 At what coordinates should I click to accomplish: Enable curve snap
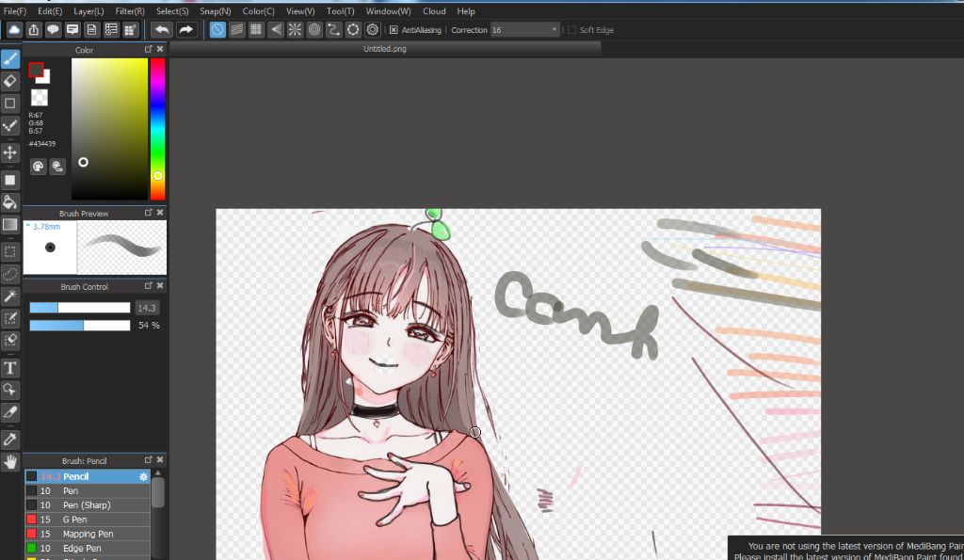click(x=334, y=29)
